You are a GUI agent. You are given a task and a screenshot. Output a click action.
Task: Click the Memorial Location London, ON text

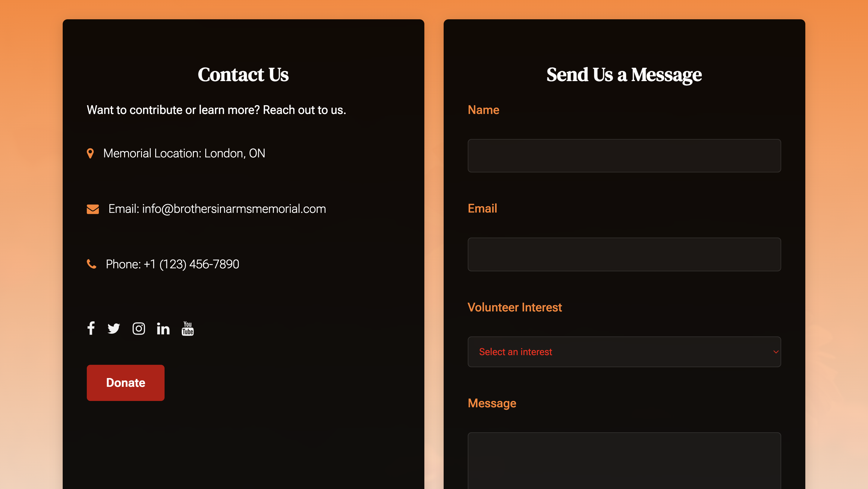click(184, 153)
